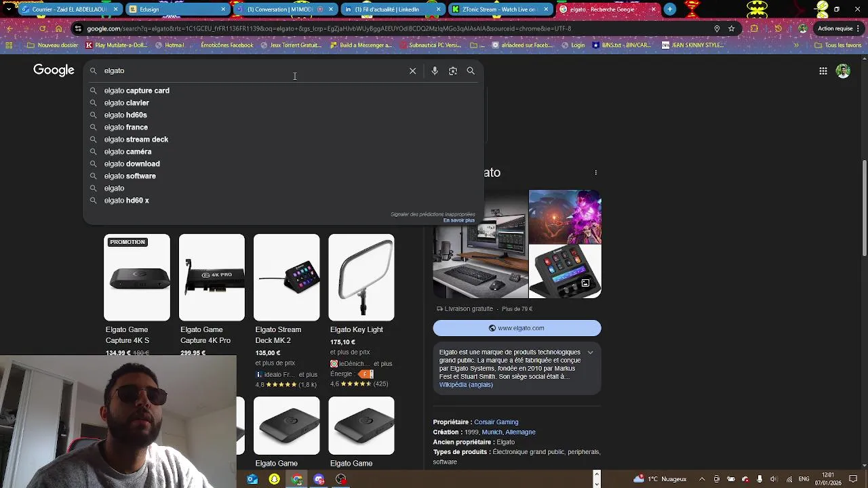Image resolution: width=868 pixels, height=488 pixels.
Task: Open Wikipédia (anglais) link
Action: point(466,384)
